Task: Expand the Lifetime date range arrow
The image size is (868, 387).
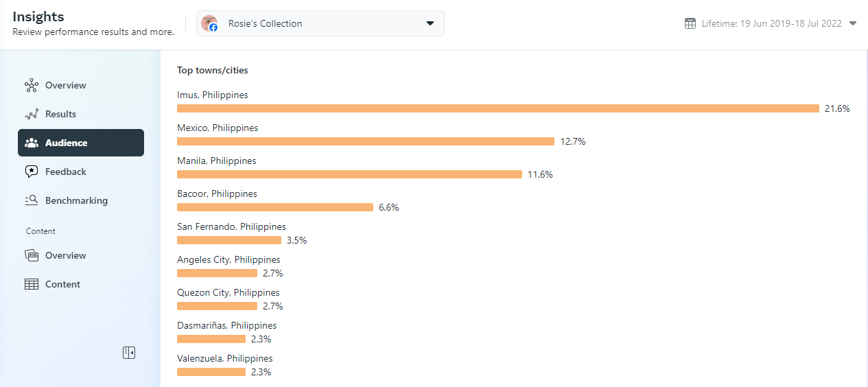Action: click(853, 23)
